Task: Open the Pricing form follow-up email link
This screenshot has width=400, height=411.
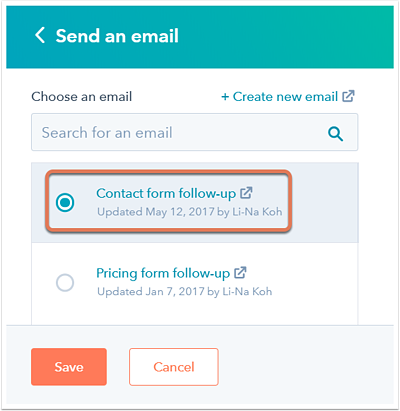Action: coord(163,273)
